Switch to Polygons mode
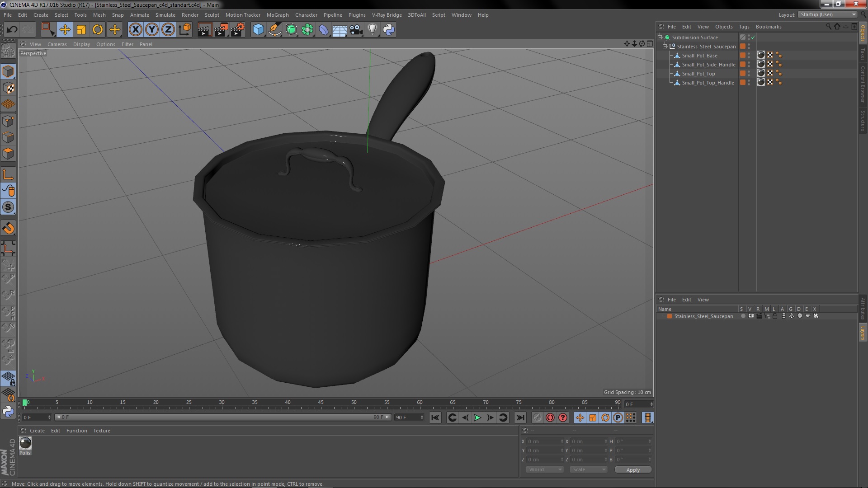 (x=8, y=154)
